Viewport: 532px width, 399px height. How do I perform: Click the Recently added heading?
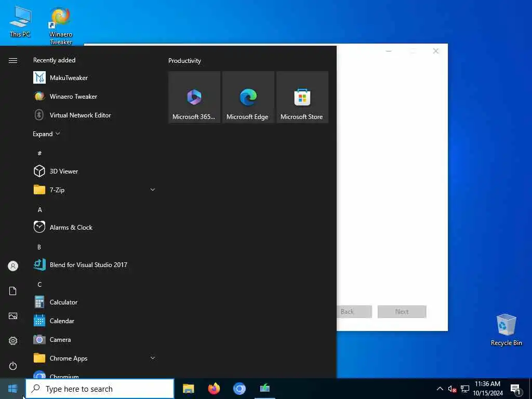54,60
